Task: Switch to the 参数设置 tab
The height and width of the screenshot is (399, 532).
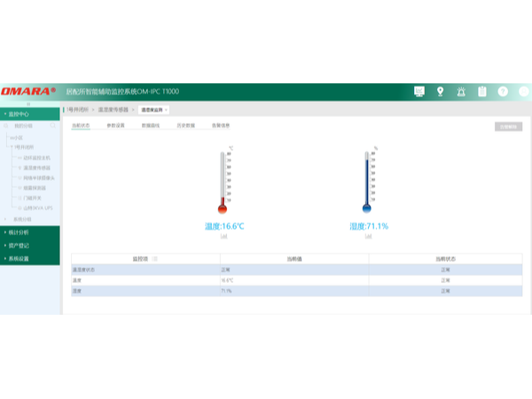Action: tap(116, 126)
